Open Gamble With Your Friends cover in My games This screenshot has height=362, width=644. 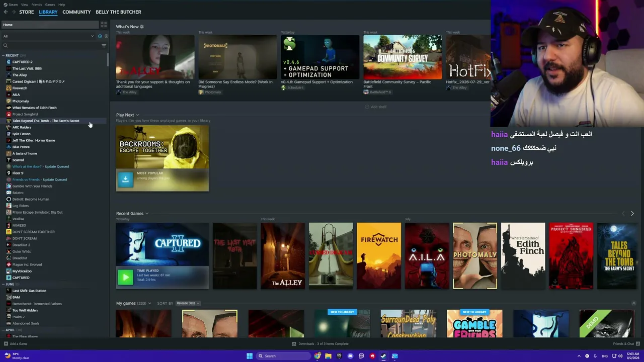click(474, 324)
